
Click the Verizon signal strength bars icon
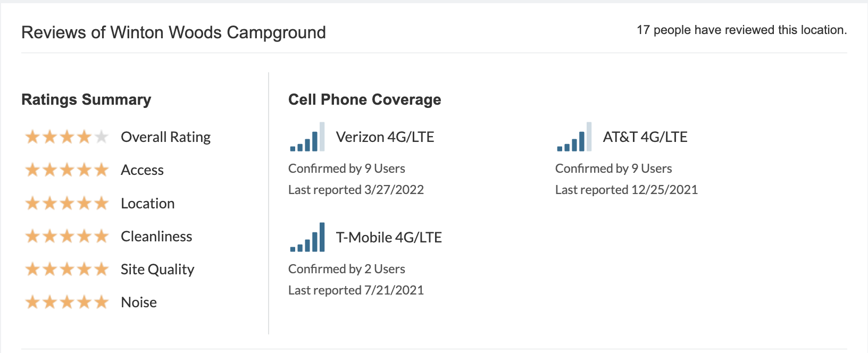coord(307,137)
